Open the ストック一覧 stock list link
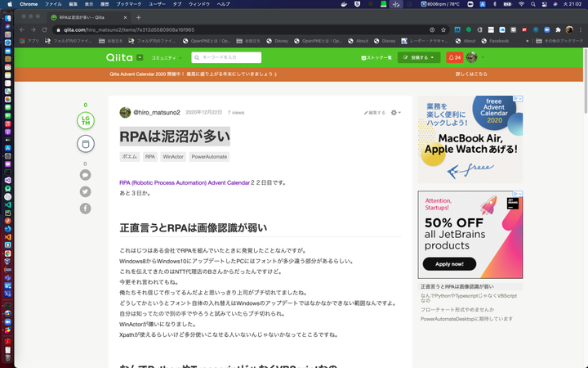 (376, 57)
